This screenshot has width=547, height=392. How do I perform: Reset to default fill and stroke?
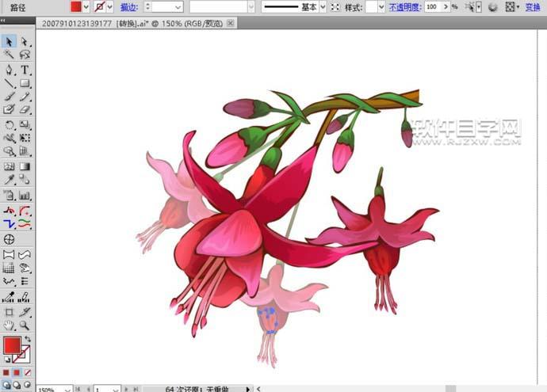pos(6,360)
